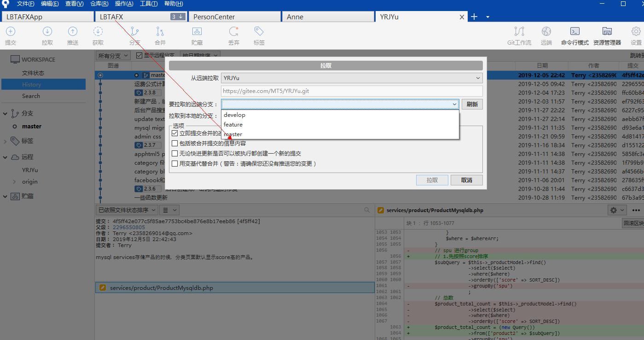Open the 设置 gear icon in toolbar
The width and height of the screenshot is (644, 340).
coord(636,32)
